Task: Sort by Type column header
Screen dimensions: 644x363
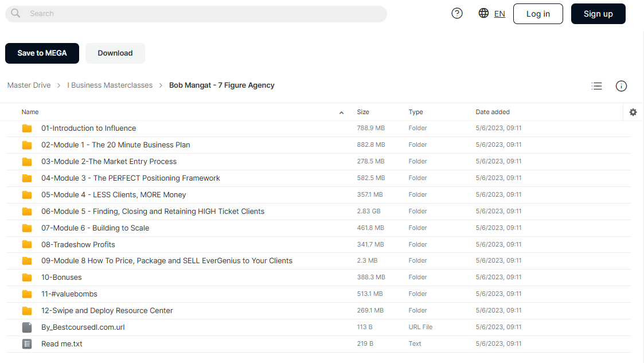Action: [416, 112]
